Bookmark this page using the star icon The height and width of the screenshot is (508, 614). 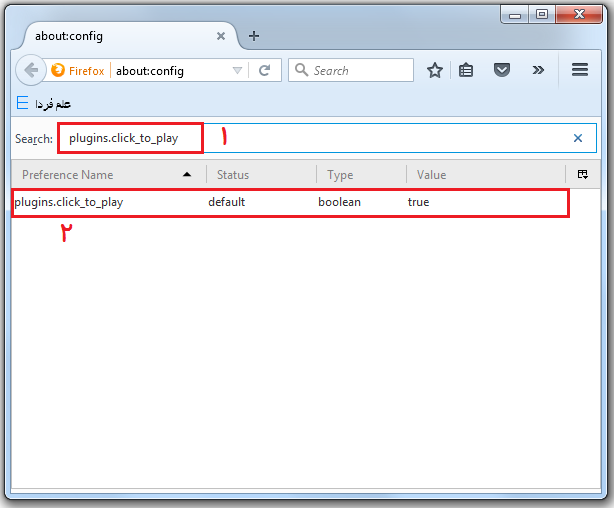click(435, 70)
